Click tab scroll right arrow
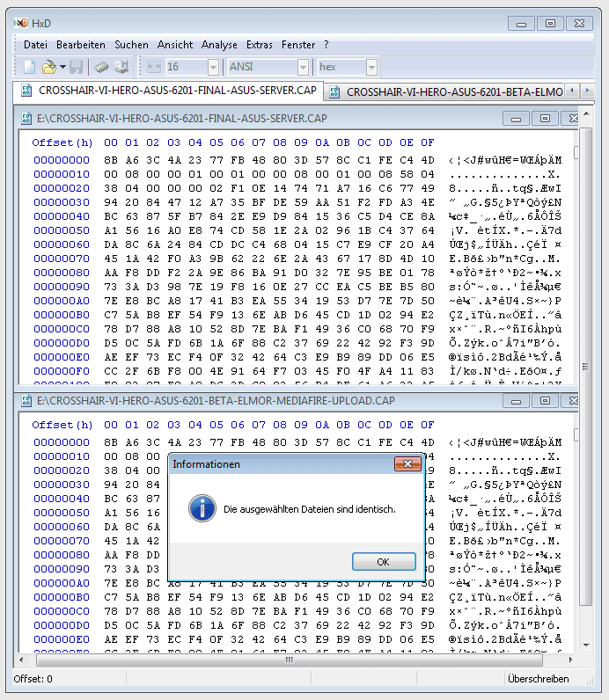This screenshot has height=700, width=609. point(587,91)
